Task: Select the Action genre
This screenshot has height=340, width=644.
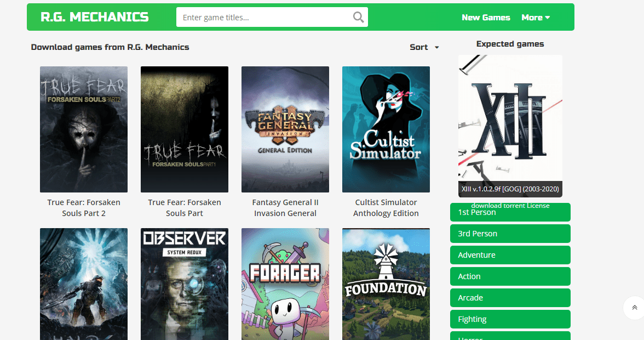Action: (x=510, y=276)
